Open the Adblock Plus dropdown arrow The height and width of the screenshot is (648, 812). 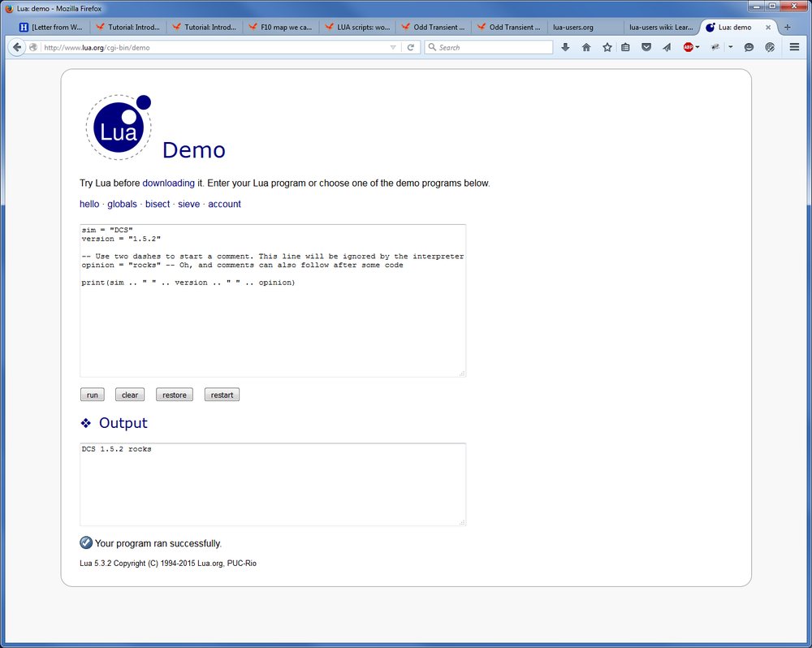pyautogui.click(x=698, y=47)
